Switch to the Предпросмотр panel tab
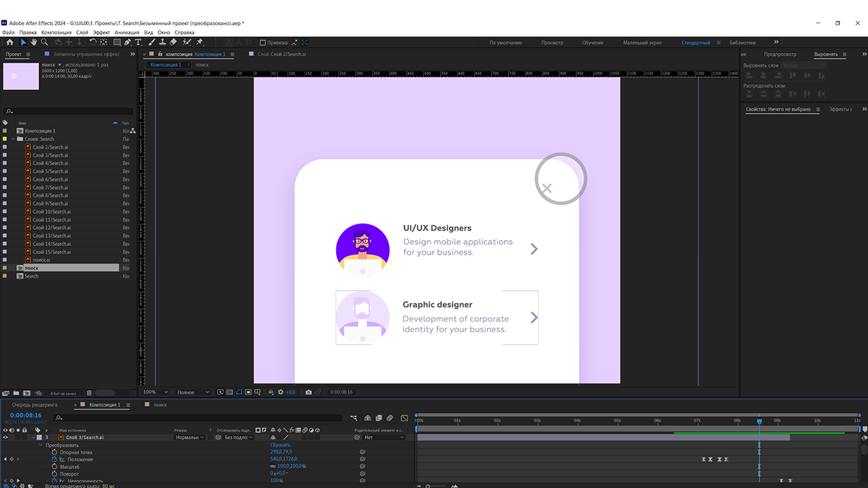The width and height of the screenshot is (868, 488). tap(780, 54)
